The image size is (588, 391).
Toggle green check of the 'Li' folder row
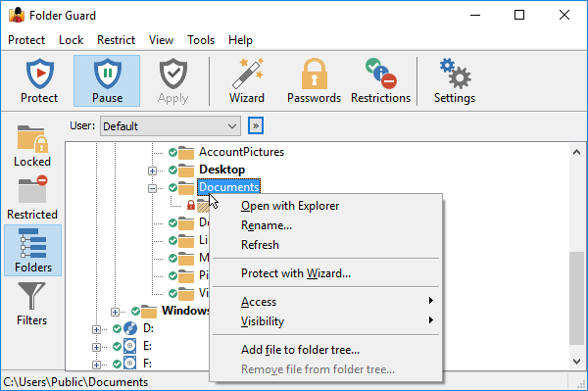[x=172, y=240]
